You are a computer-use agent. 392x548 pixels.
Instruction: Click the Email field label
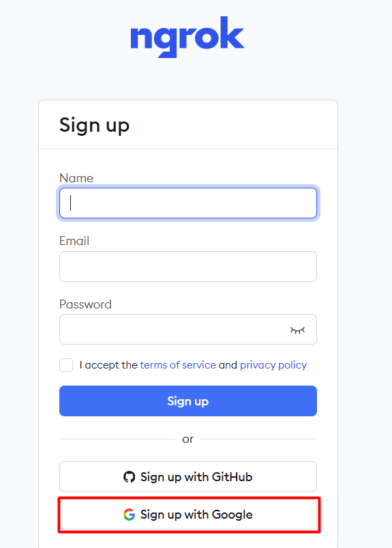[74, 241]
